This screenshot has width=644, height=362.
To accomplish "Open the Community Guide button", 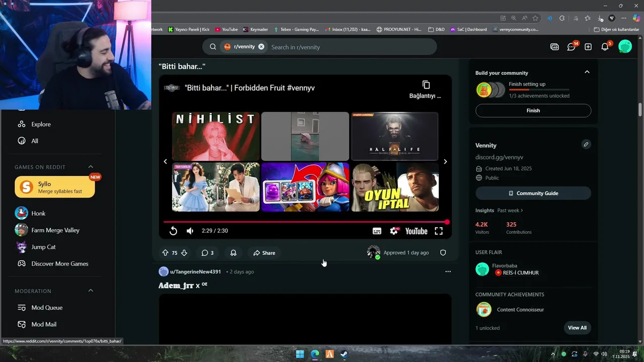I will (533, 193).
